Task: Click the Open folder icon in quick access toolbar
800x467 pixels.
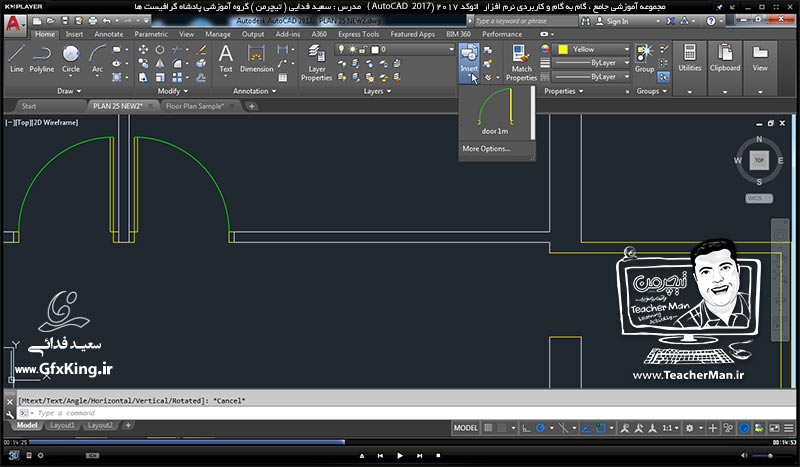Action: pos(51,21)
